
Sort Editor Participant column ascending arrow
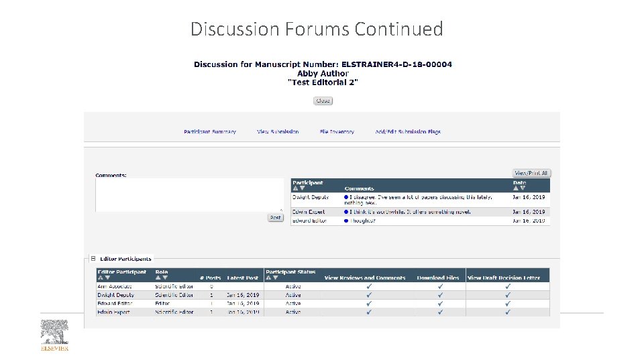[x=101, y=278]
